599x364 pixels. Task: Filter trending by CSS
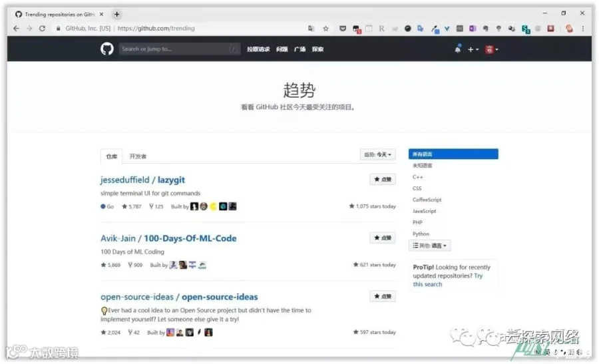[417, 188]
